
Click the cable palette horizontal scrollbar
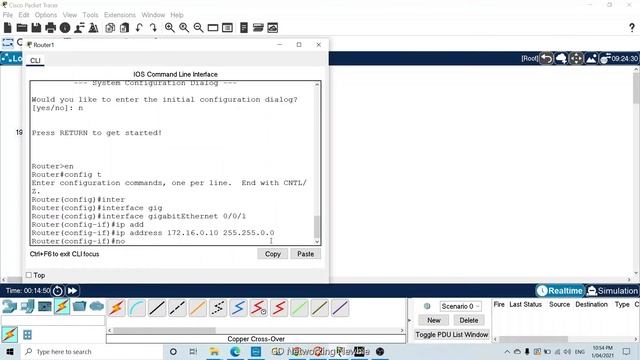coord(164,330)
